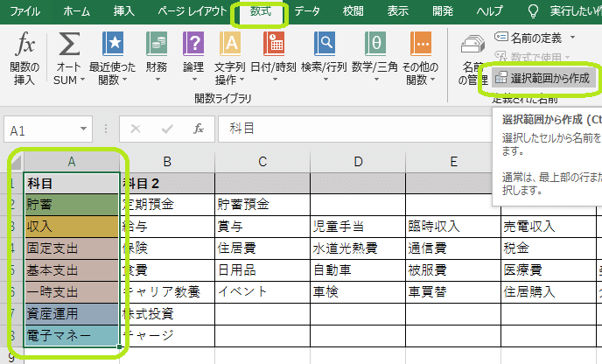Open the Date/Time (日付/時刻) functions list
The width and height of the screenshot is (602, 364).
(x=273, y=58)
